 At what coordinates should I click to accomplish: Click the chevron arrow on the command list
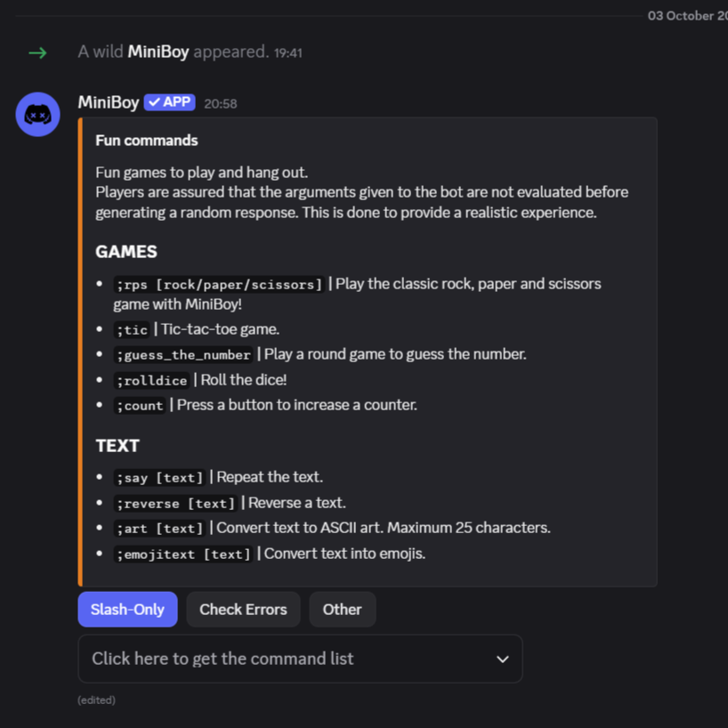click(x=502, y=659)
